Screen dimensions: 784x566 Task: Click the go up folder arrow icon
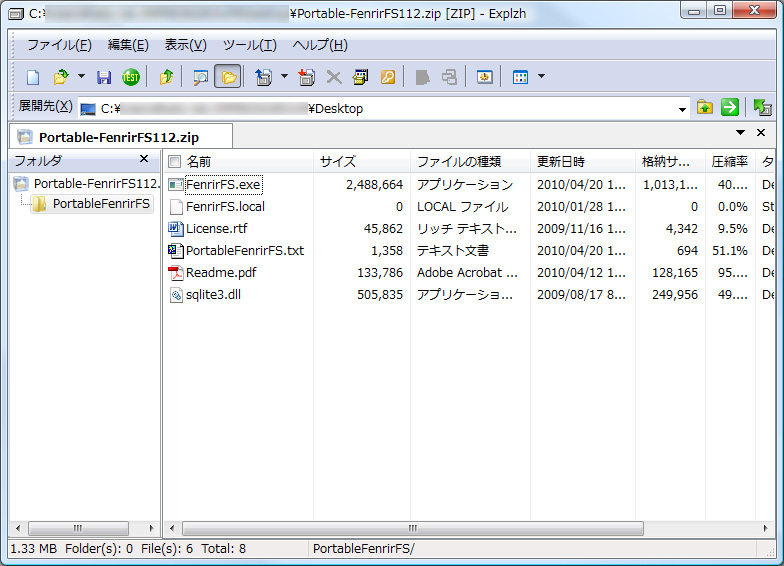click(x=167, y=77)
